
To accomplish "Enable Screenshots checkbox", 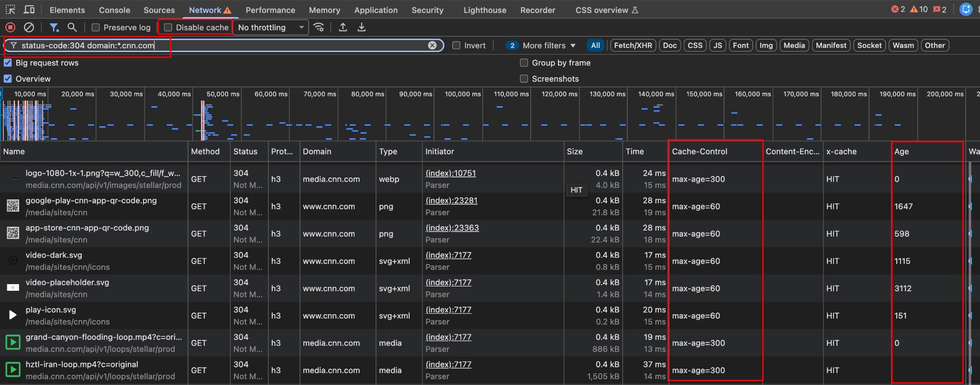I will click(x=524, y=79).
